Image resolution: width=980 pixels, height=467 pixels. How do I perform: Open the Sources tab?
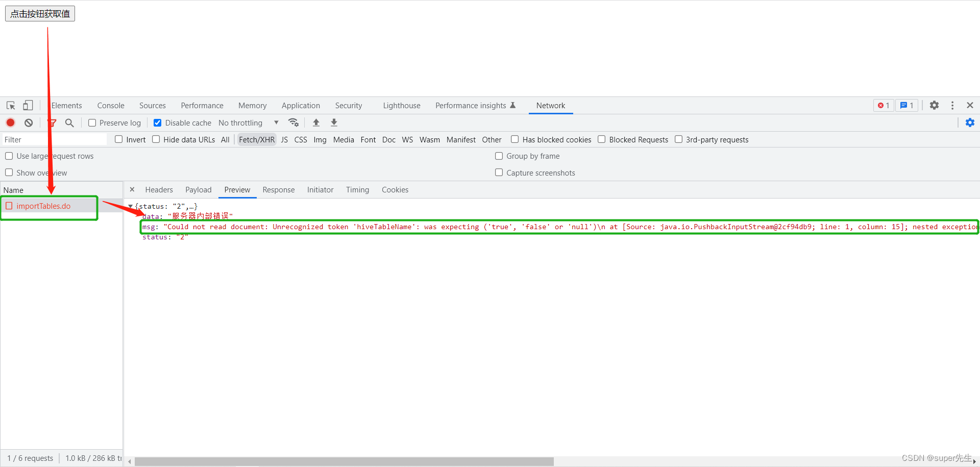pos(153,105)
